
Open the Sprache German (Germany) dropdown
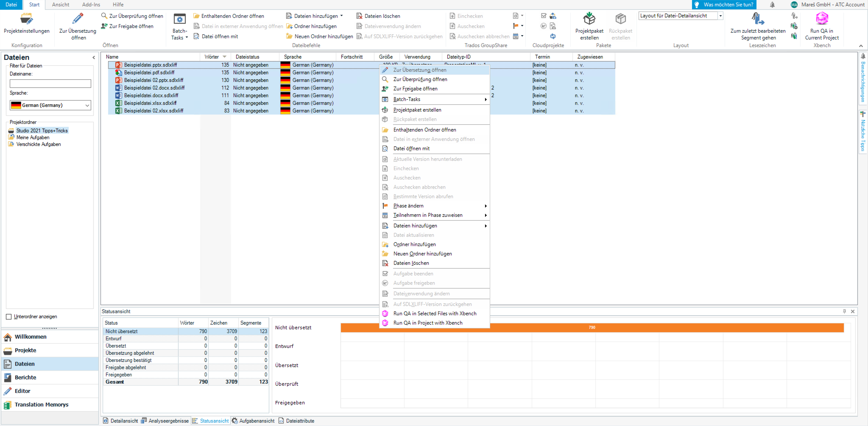50,105
